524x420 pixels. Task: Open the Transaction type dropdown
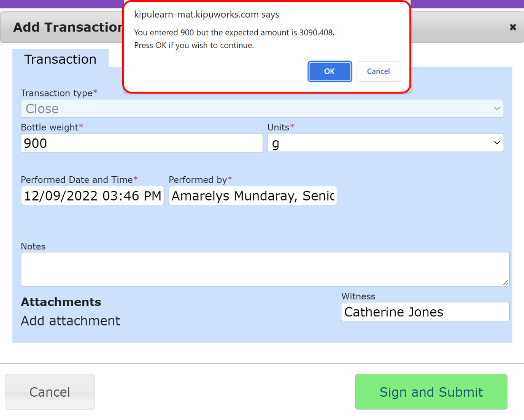click(262, 109)
